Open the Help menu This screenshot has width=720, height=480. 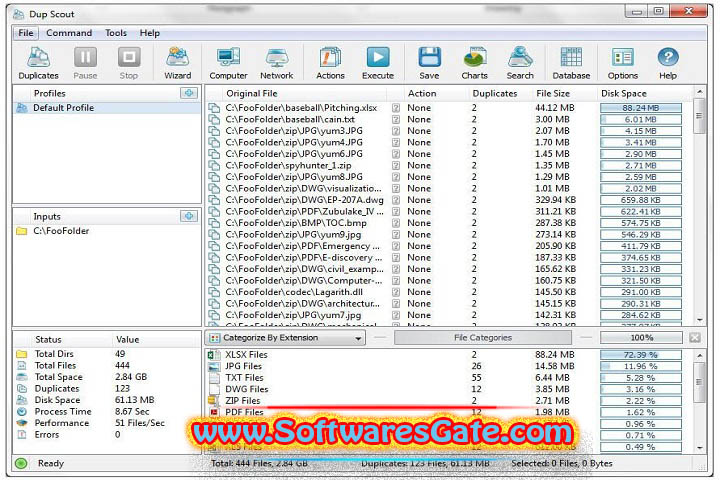coord(150,33)
